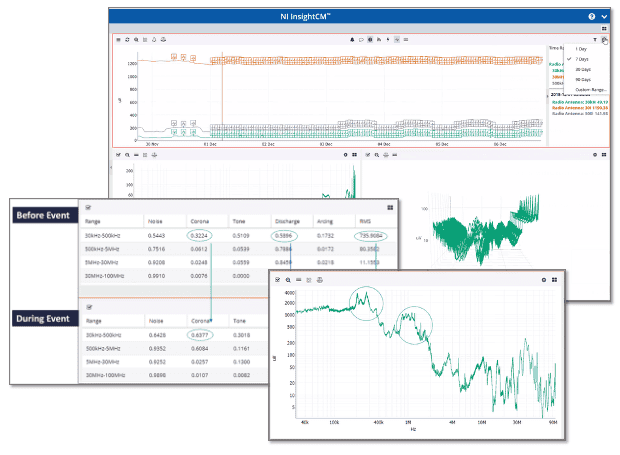This screenshot has height=455, width=620.
Task: Click the filter icon in trend toolbar
Action: click(594, 39)
